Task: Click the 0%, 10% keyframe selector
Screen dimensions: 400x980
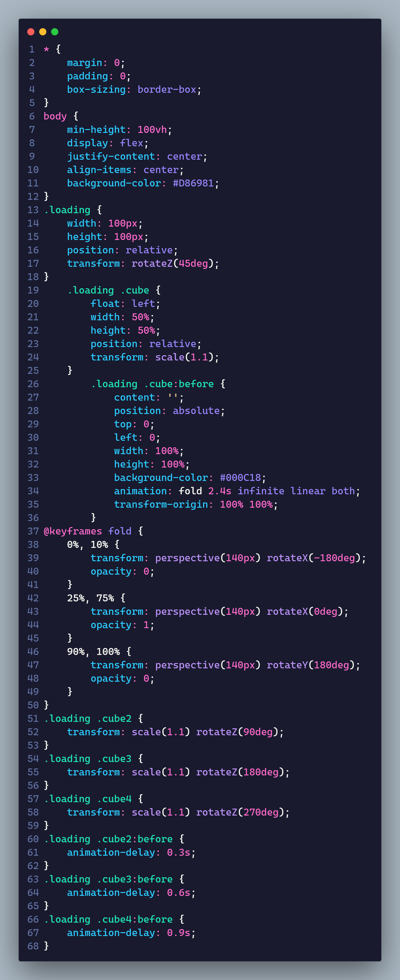Action: click(87, 544)
